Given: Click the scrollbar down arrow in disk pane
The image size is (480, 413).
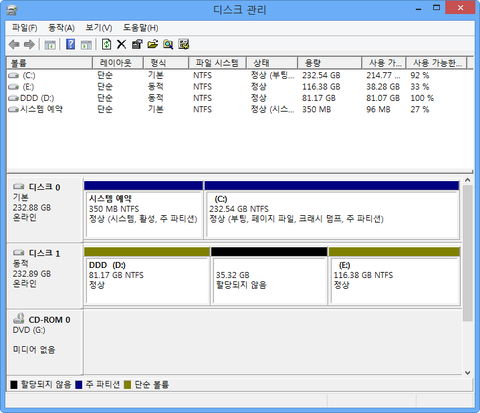Looking at the screenshot, I should click(468, 373).
